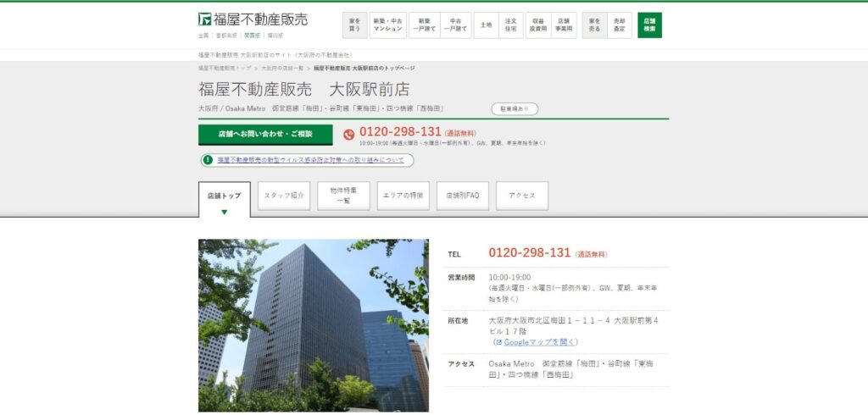
Task: Select 関西版 region link
Action: coord(252,36)
